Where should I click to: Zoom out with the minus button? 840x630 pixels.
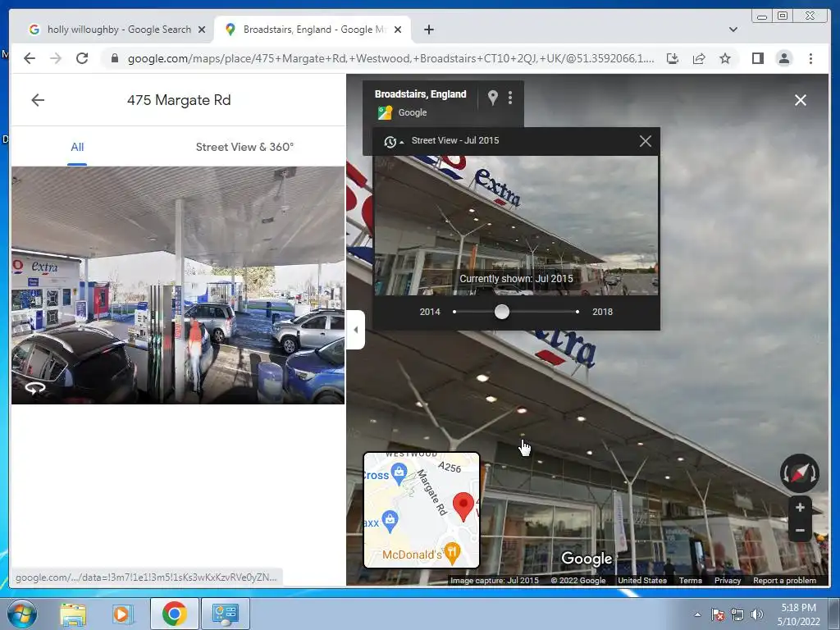pos(800,531)
